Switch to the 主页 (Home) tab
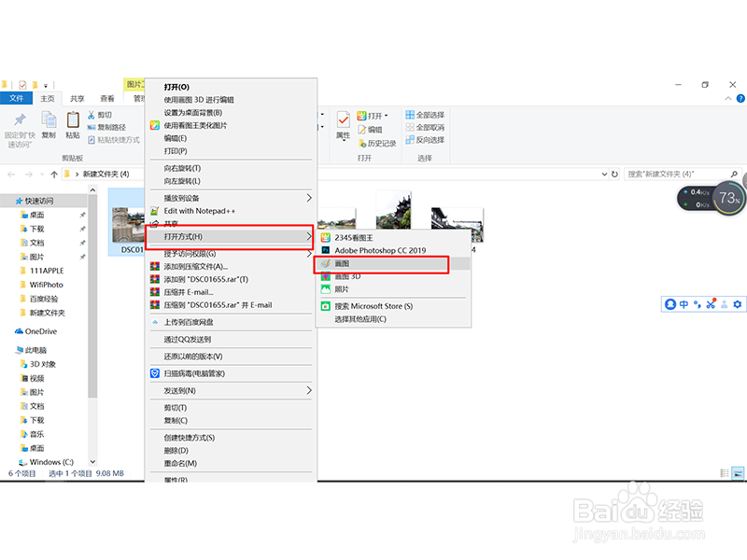Viewport: 747px width, 560px height. (x=48, y=99)
